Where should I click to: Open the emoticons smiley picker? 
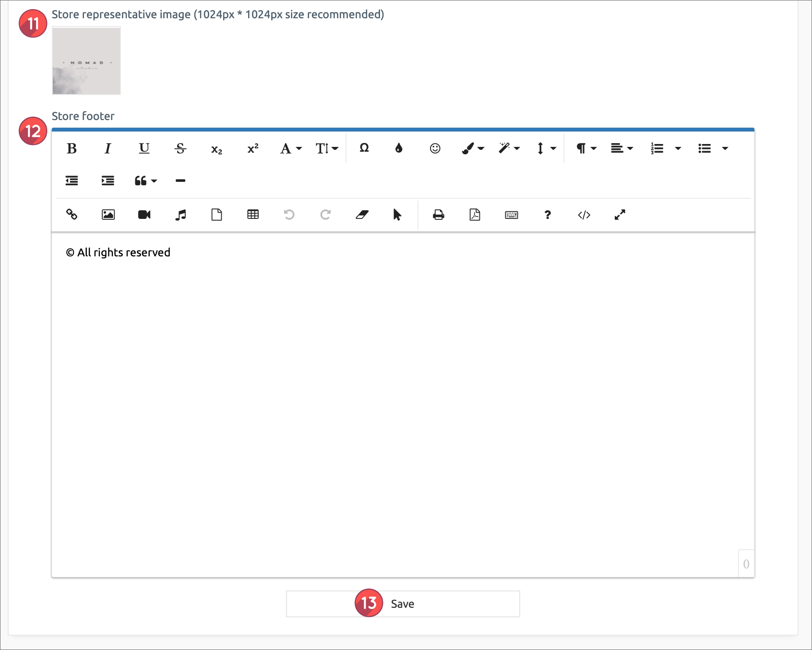435,148
